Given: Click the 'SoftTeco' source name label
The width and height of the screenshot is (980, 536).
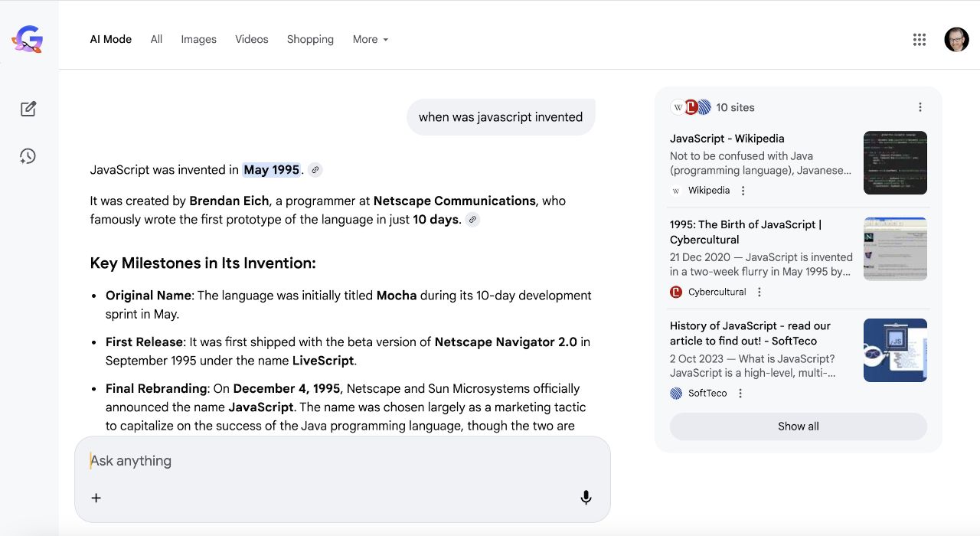Looking at the screenshot, I should click(707, 394).
